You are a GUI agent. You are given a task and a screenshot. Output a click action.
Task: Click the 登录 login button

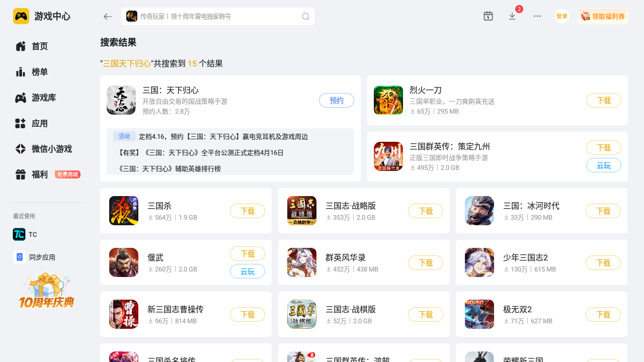click(562, 16)
